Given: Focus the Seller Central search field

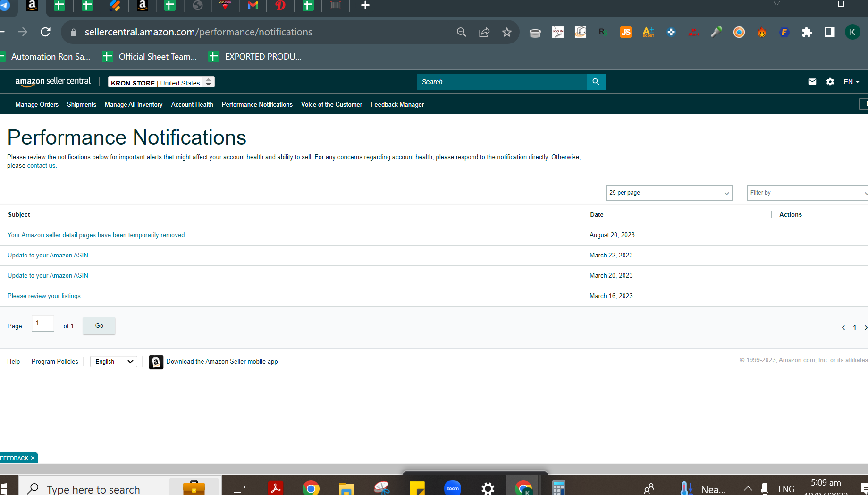Looking at the screenshot, I should coord(501,82).
